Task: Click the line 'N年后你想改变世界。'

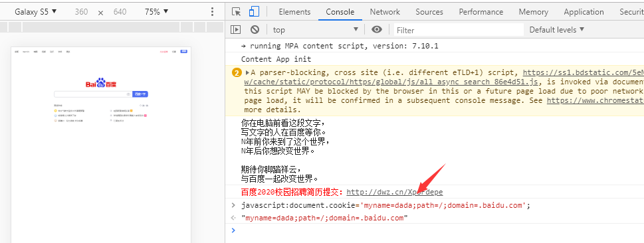Action: (x=278, y=151)
